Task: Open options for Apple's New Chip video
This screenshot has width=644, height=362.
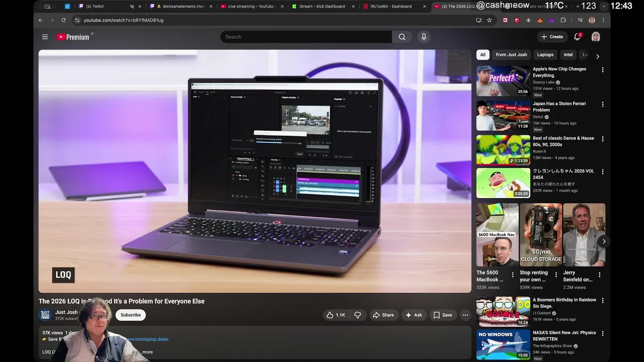Action: [x=603, y=70]
